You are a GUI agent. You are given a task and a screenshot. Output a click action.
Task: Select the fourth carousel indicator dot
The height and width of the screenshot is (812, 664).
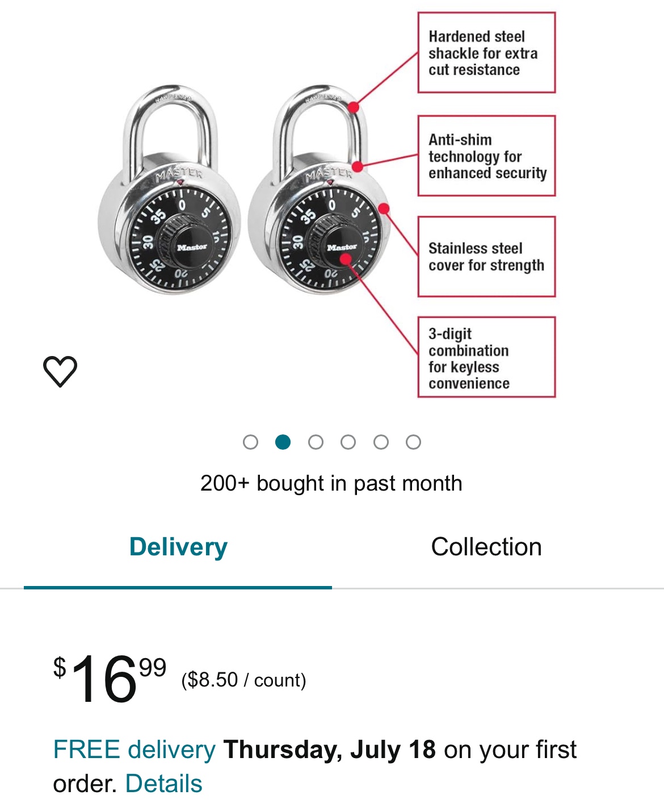(x=348, y=441)
